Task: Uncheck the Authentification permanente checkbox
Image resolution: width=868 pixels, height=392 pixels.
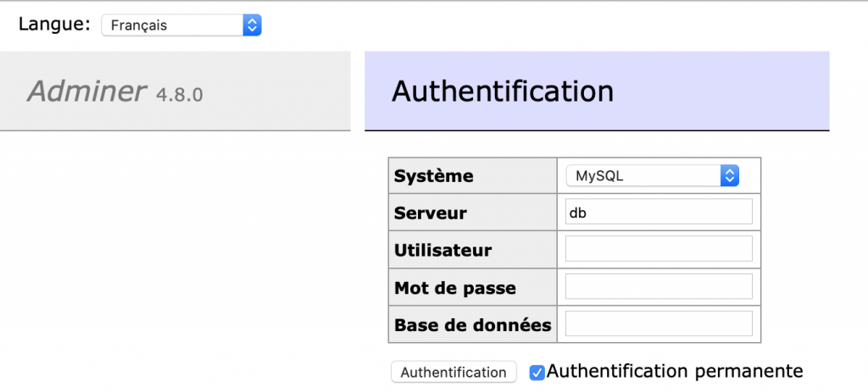Action: pyautogui.click(x=537, y=373)
